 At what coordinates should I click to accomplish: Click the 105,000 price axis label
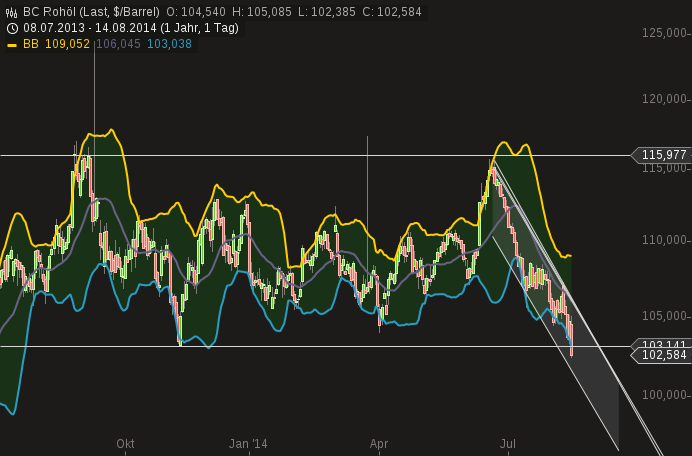point(664,316)
